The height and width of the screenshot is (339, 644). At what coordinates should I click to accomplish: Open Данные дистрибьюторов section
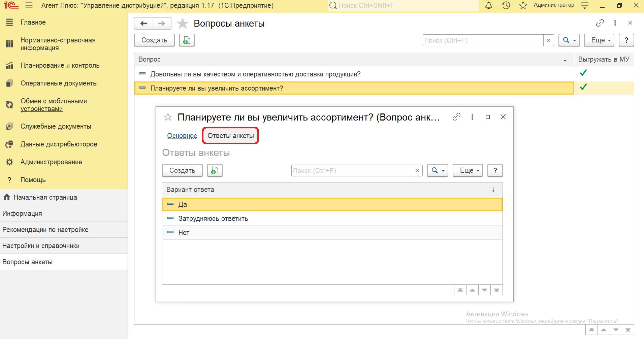(59, 144)
